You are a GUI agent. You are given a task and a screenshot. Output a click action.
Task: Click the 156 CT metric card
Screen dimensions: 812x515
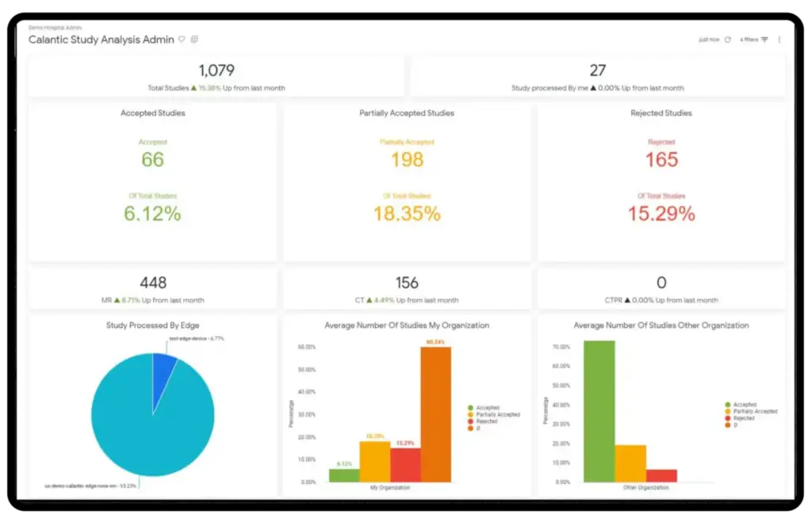407,288
